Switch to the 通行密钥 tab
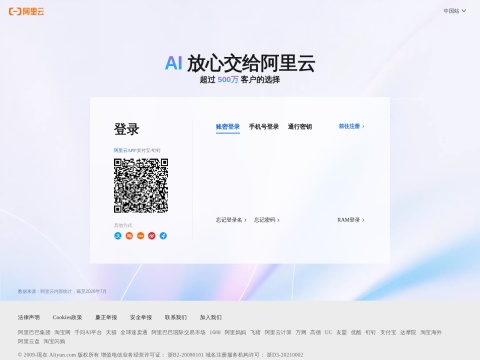Viewport: 480px width, 360px height. point(300,127)
